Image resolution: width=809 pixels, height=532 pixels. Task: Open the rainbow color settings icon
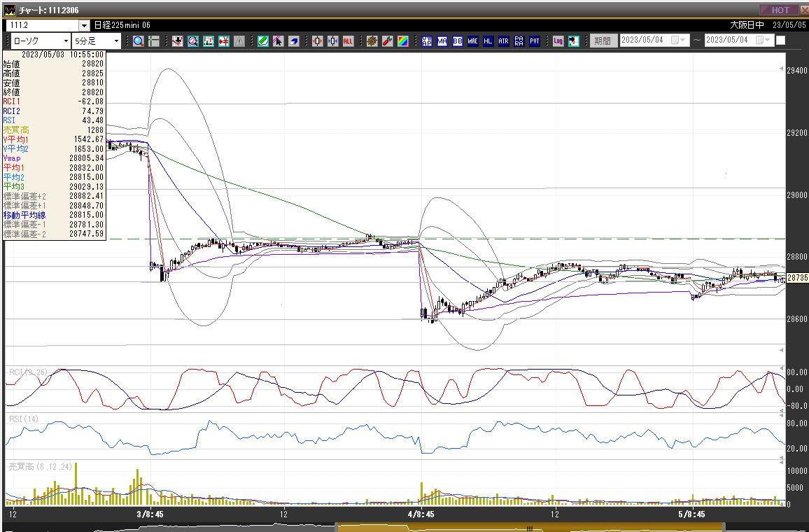[x=403, y=41]
